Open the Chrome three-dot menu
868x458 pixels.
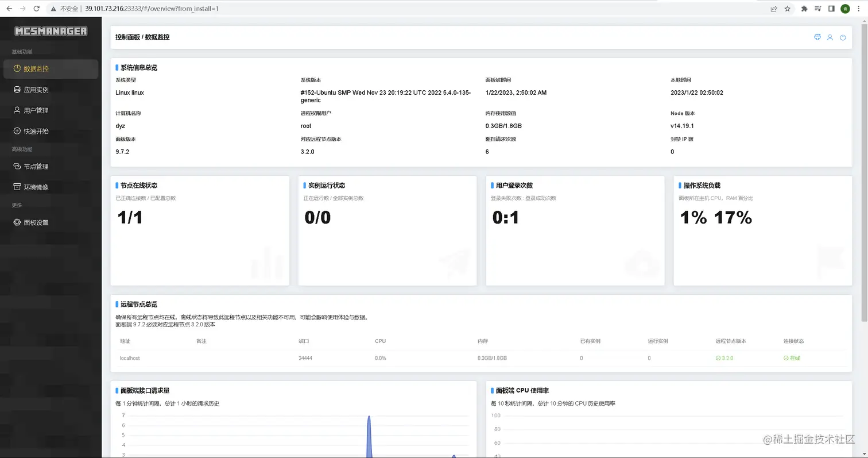859,9
